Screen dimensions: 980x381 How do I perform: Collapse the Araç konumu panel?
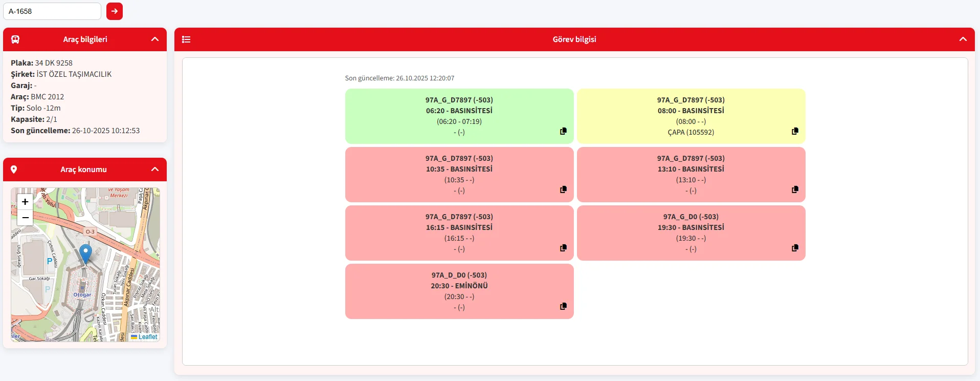click(155, 170)
